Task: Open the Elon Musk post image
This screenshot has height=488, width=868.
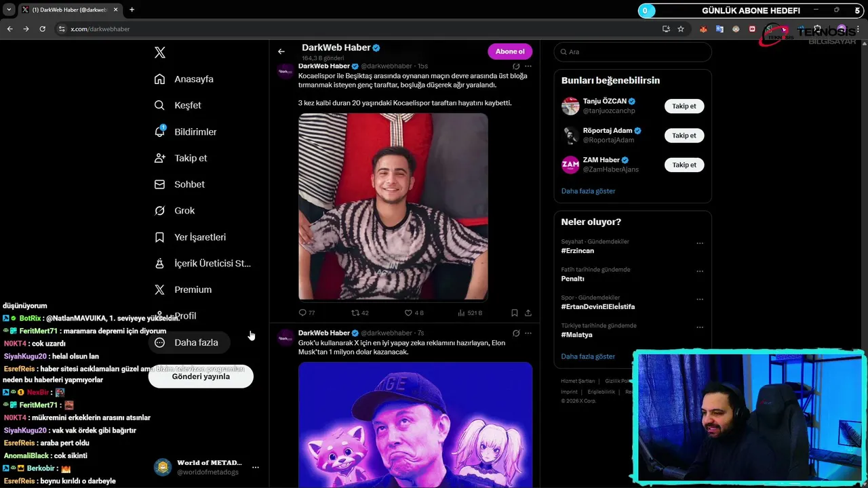Action: (415, 424)
